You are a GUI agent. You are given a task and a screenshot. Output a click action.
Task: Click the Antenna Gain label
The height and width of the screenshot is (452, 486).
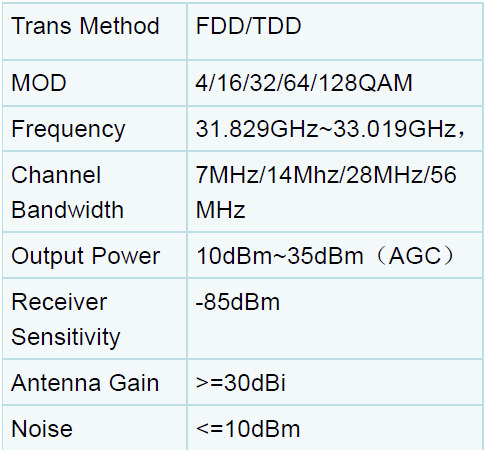pos(85,383)
